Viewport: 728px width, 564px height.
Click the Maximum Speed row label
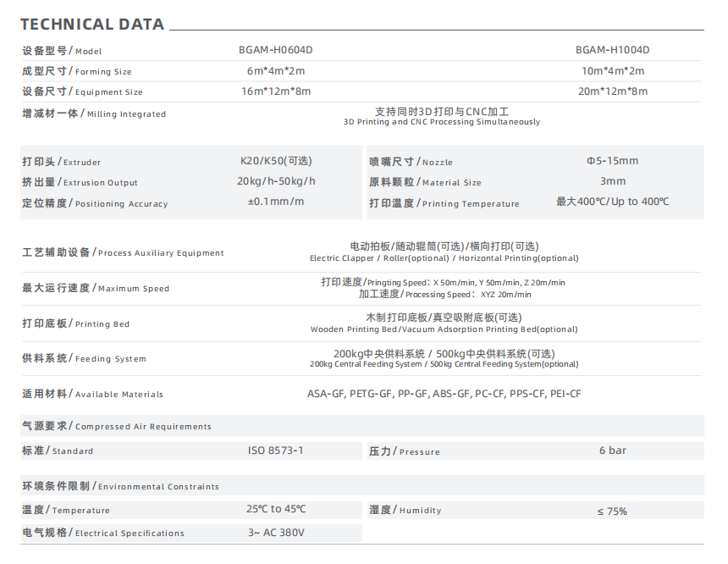[x=96, y=288]
